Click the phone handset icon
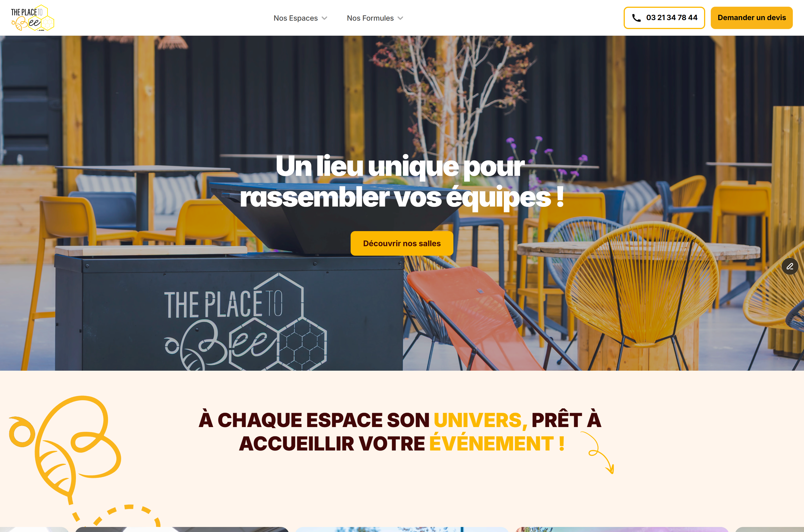Image resolution: width=804 pixels, height=532 pixels. 636,18
